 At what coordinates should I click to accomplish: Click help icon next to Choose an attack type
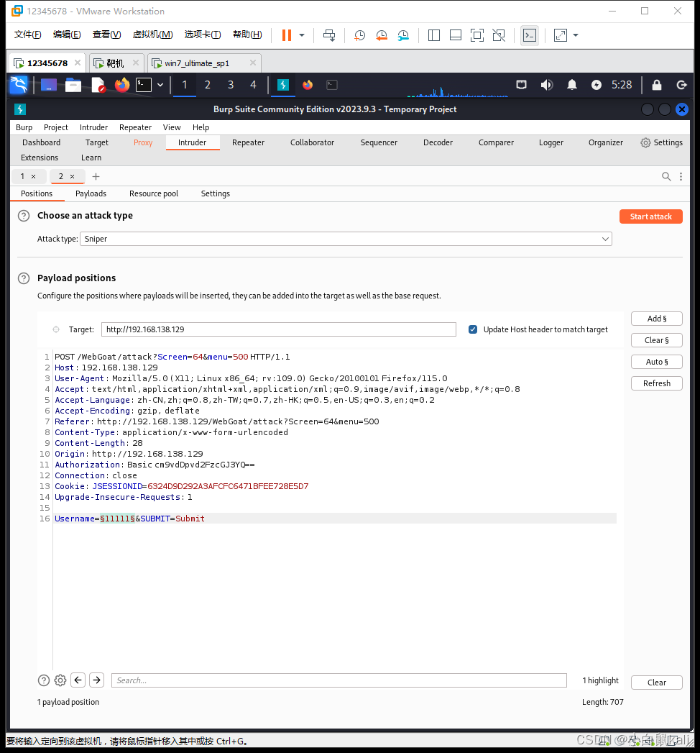click(x=24, y=216)
